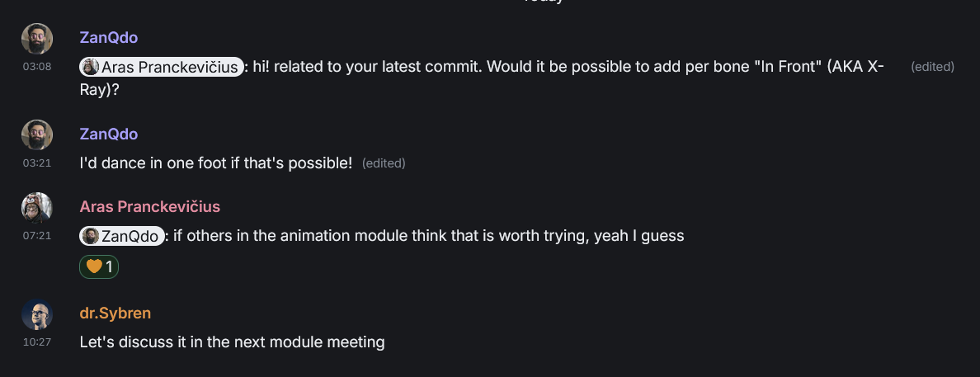Click the small avatar inside the Aras mention pill
The image size is (980, 377).
[x=92, y=67]
